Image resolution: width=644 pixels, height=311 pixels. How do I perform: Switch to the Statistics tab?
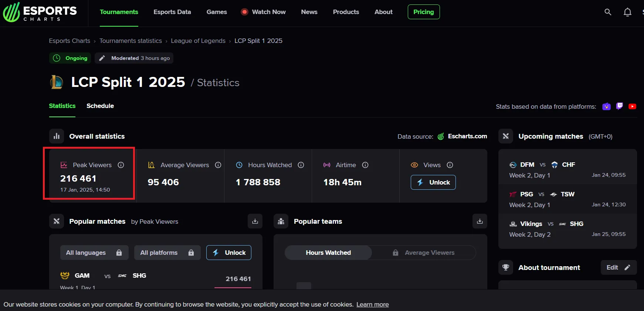click(62, 106)
